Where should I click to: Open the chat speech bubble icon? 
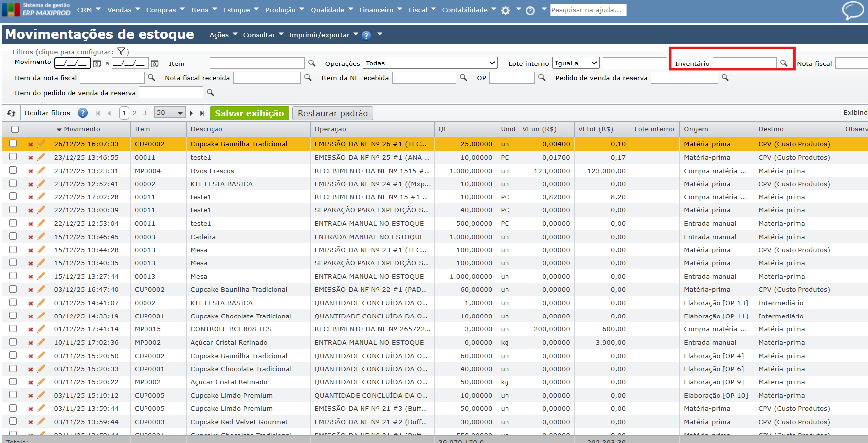[x=853, y=10]
